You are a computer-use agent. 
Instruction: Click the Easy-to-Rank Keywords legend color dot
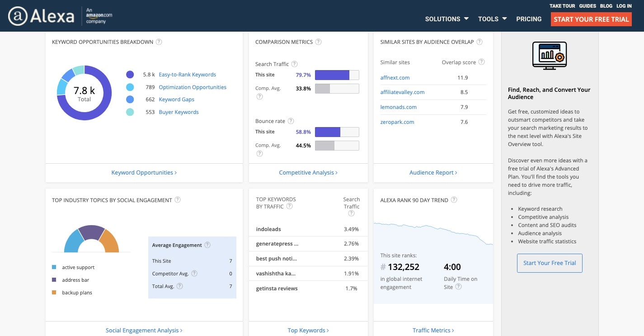(x=130, y=75)
